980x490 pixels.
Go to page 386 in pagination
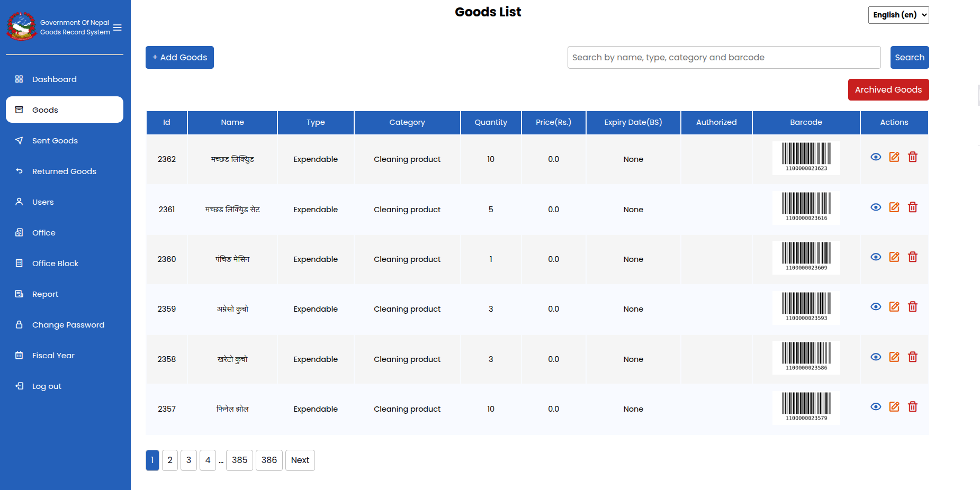click(x=269, y=460)
